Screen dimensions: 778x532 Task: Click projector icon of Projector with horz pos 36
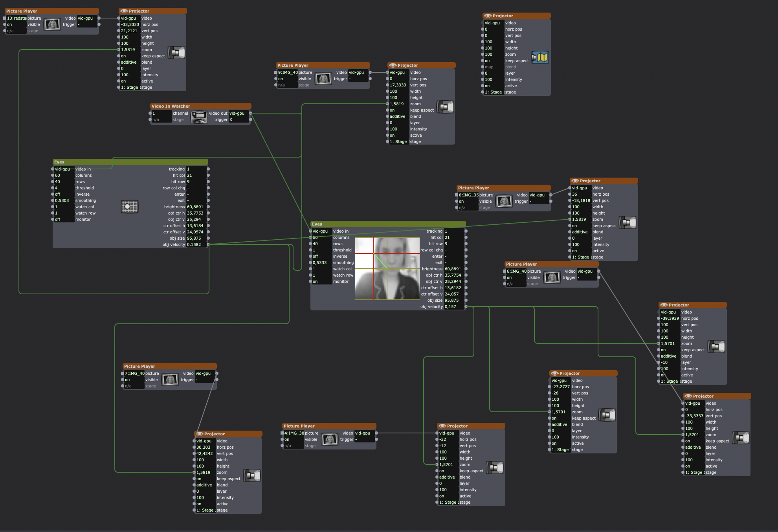[628, 222]
